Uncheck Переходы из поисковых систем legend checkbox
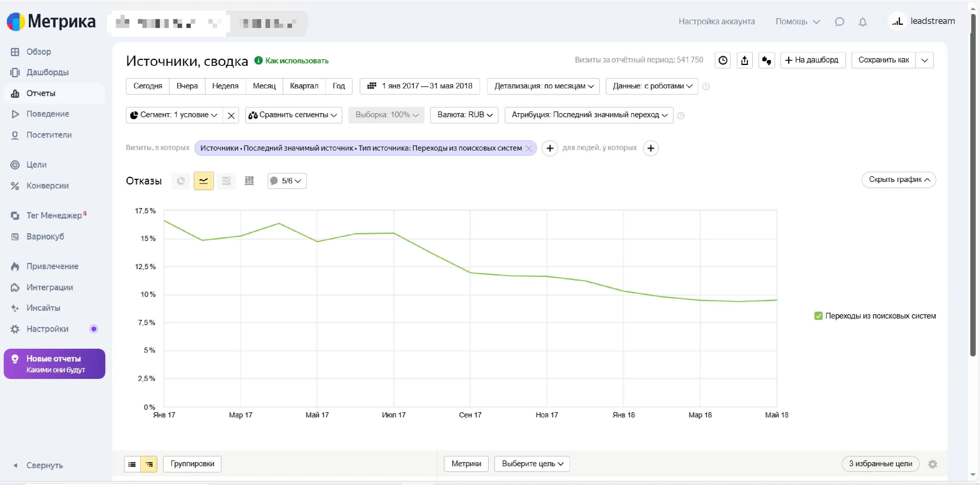The width and height of the screenshot is (980, 485). click(818, 316)
